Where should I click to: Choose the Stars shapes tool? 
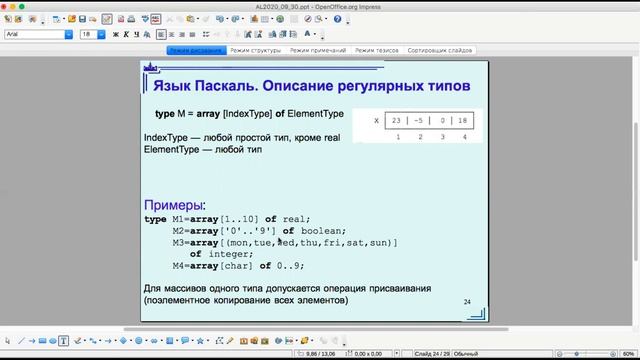(x=200, y=341)
